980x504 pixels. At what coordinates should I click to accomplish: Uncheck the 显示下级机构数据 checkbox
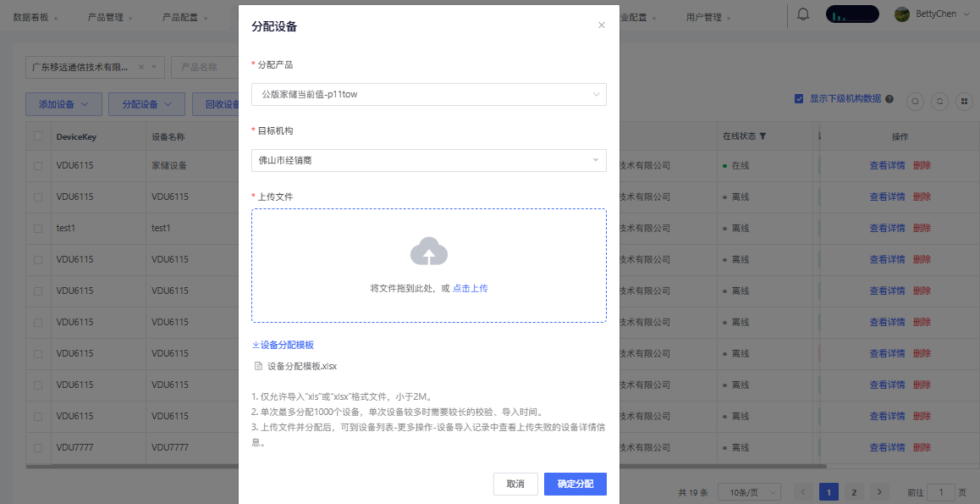coord(799,98)
